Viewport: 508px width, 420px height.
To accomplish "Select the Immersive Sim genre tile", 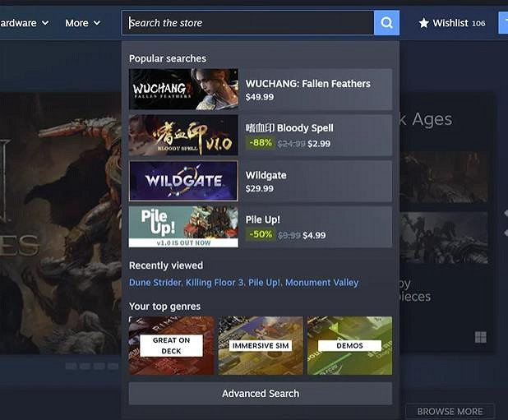I will (x=261, y=345).
